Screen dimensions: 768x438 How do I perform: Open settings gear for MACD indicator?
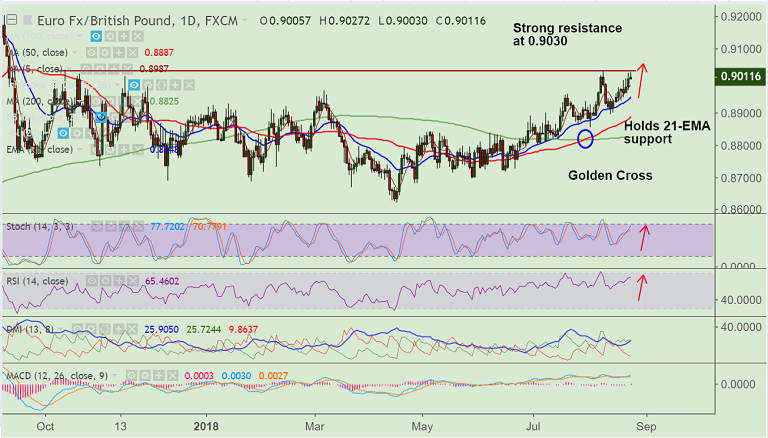pyautogui.click(x=145, y=376)
